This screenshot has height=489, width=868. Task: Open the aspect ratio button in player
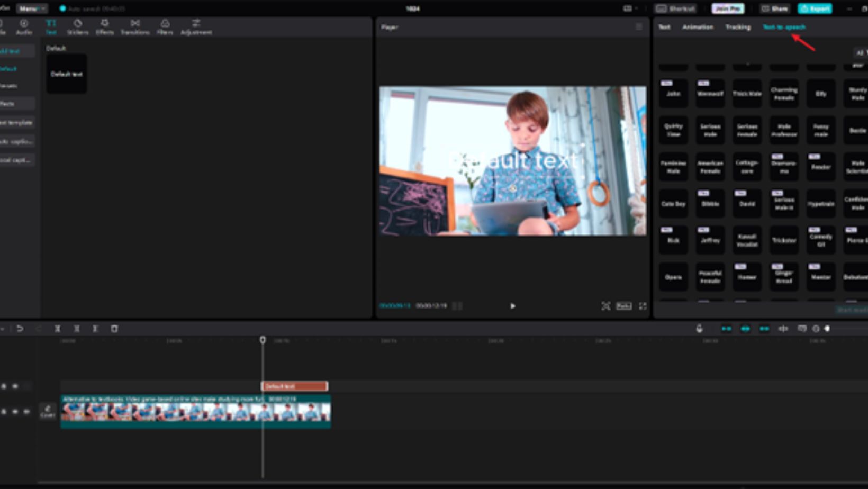pyautogui.click(x=624, y=306)
